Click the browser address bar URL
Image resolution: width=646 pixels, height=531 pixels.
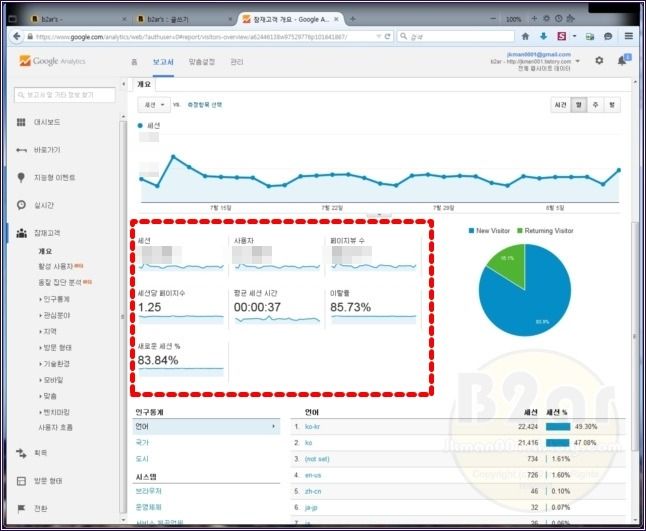[192, 37]
